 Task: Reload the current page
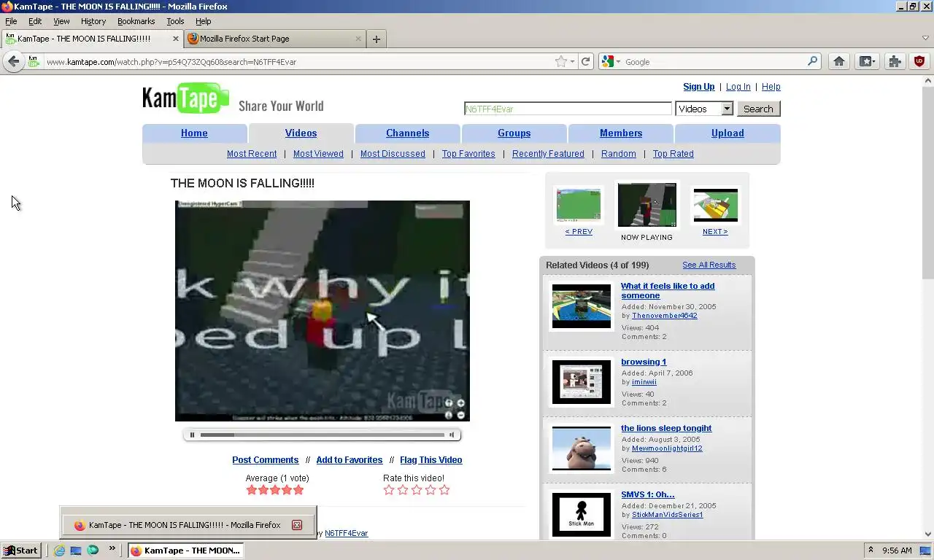tap(585, 62)
